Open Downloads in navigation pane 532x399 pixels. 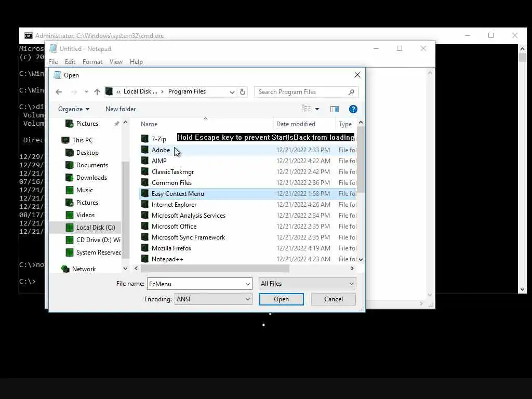click(91, 178)
